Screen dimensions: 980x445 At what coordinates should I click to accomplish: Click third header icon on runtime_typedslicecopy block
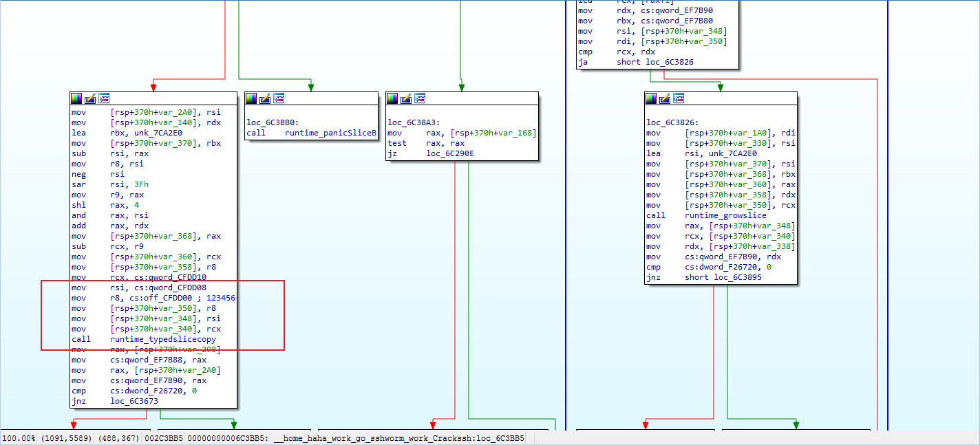[104, 98]
